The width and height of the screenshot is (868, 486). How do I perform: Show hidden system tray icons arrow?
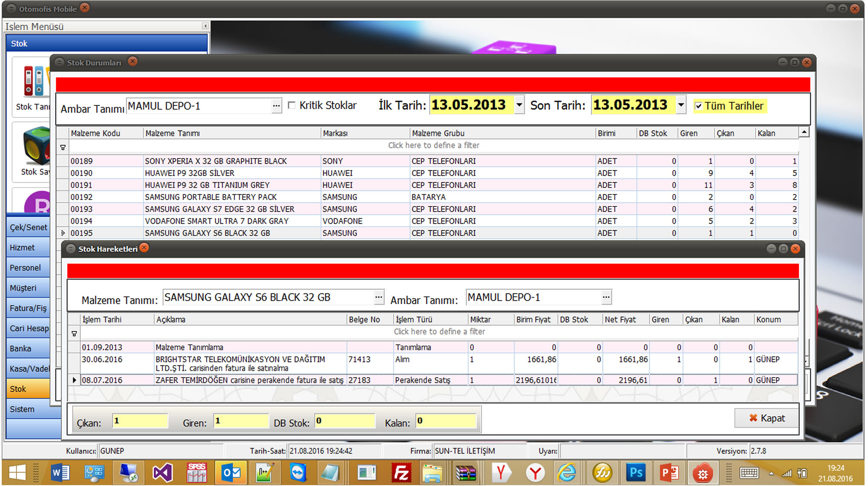771,473
